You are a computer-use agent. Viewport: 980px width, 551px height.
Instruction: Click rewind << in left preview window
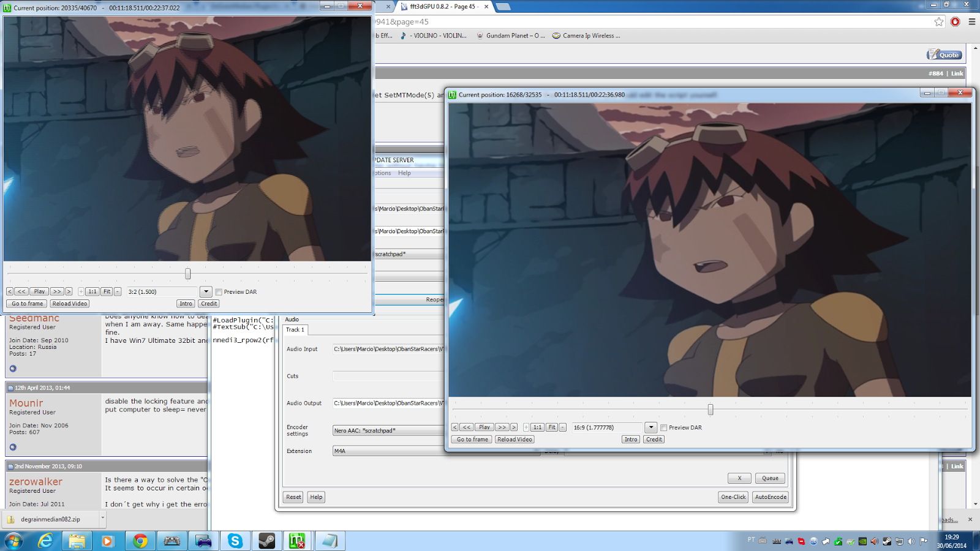21,292
